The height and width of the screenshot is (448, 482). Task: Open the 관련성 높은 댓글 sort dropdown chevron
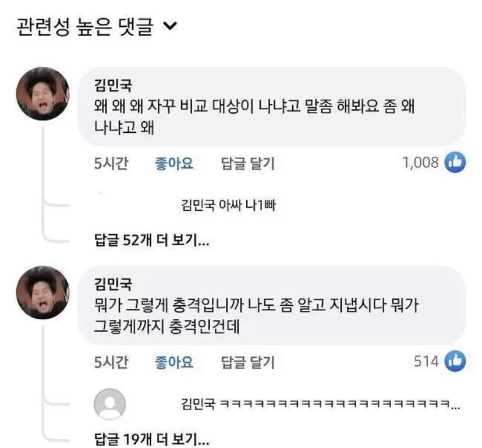point(169,26)
